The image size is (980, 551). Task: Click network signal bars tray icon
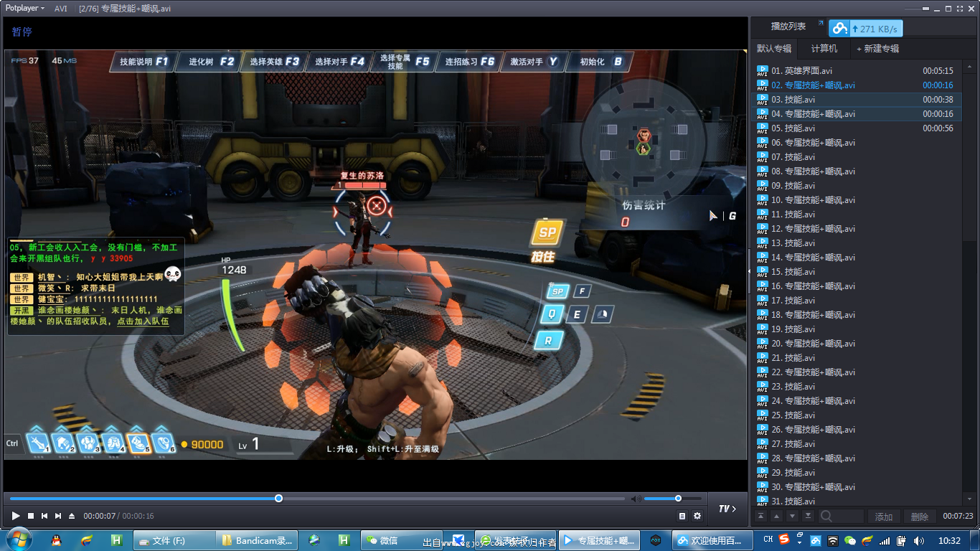click(x=885, y=541)
